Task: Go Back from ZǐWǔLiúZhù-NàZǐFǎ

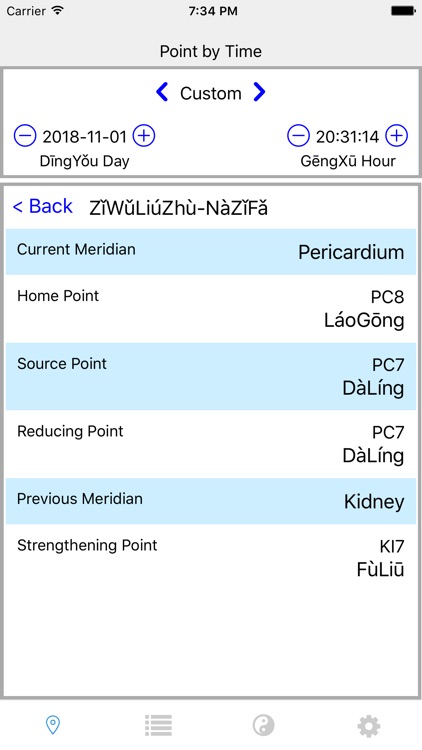Action: [x=43, y=206]
